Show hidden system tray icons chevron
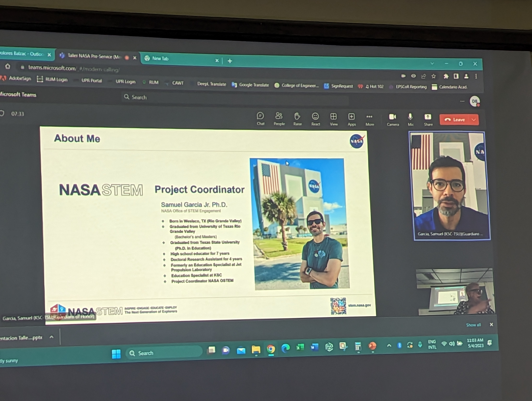Viewport: 532px width, 401px height. [389, 346]
